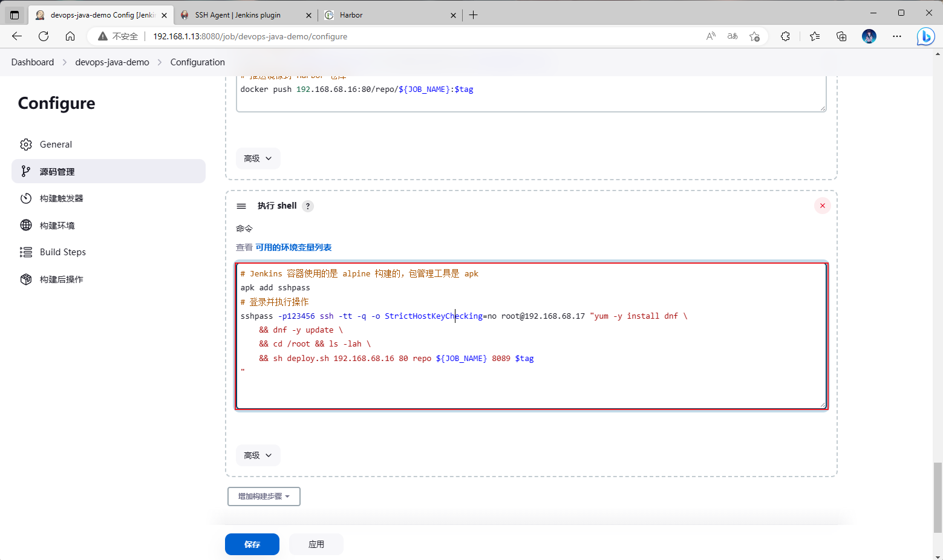The image size is (943, 560).
Task: Select 构建环境 section in sidebar
Action: point(108,225)
